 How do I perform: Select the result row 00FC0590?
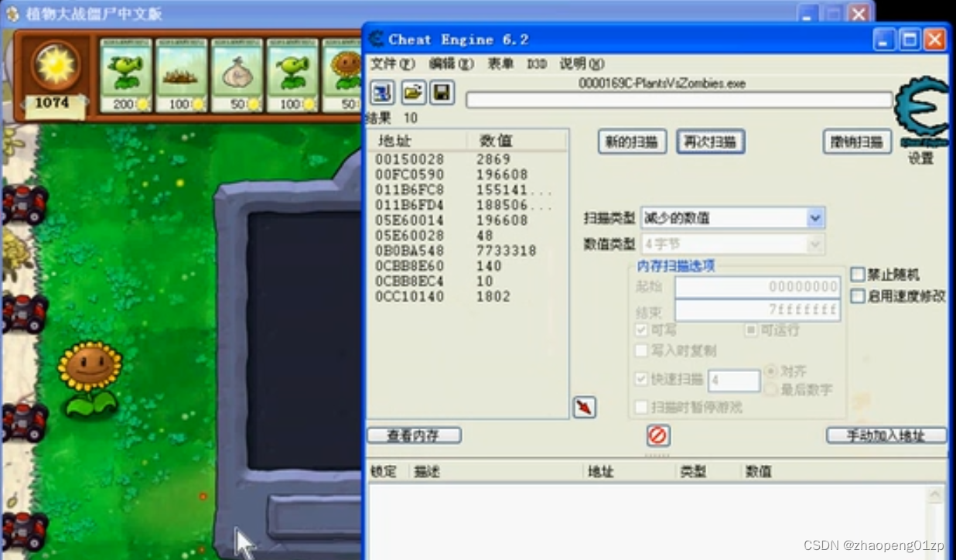[467, 175]
